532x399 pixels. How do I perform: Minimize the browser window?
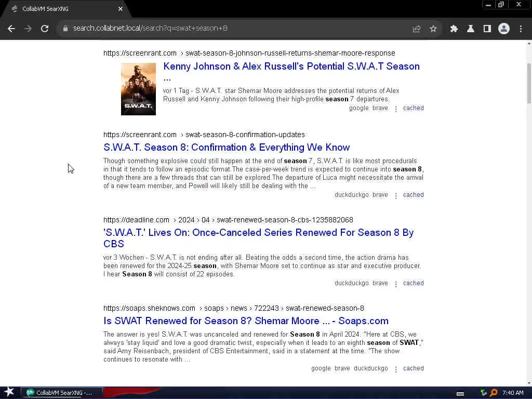point(488,5)
